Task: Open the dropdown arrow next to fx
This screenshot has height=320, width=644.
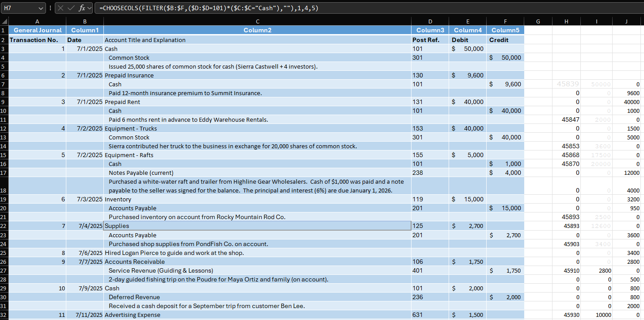Action: 90,8
